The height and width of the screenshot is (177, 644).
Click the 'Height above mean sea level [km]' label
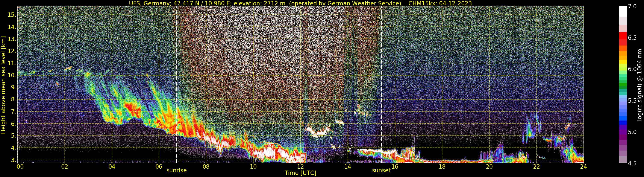pos(3,85)
